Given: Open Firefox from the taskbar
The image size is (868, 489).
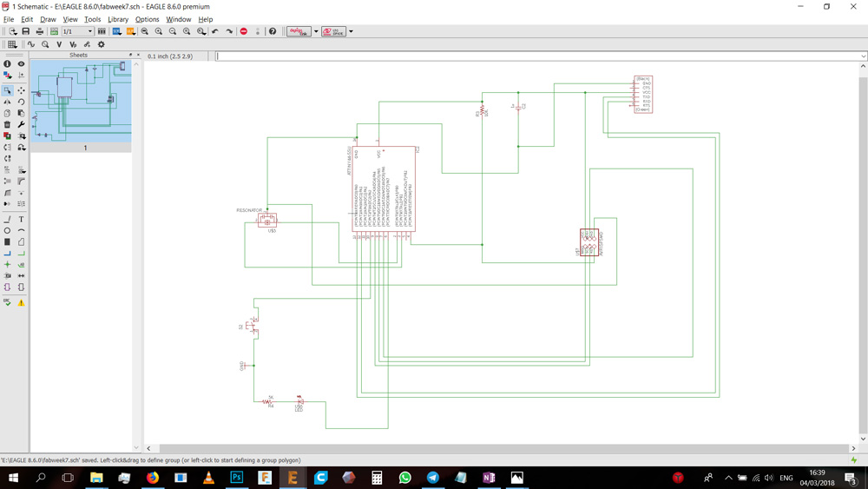Looking at the screenshot, I should click(x=152, y=478).
